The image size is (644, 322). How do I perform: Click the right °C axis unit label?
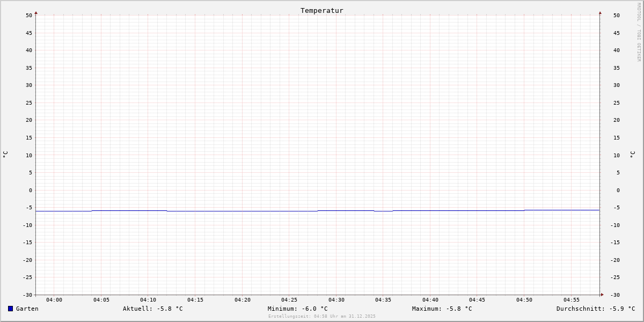(x=632, y=155)
